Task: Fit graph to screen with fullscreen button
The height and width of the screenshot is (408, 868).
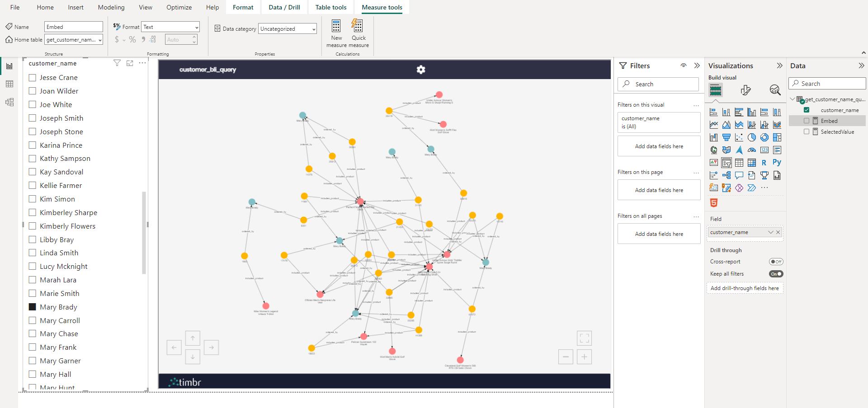Action: tap(584, 338)
